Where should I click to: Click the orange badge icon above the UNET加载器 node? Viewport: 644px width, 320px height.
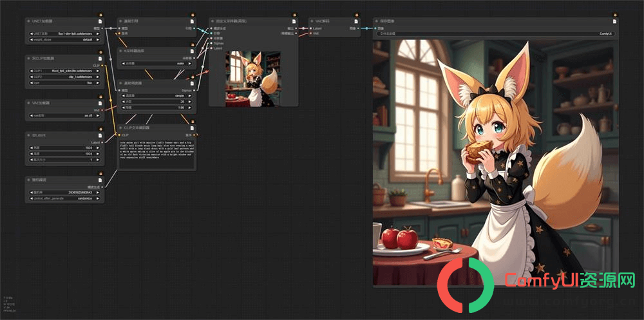[101, 15]
